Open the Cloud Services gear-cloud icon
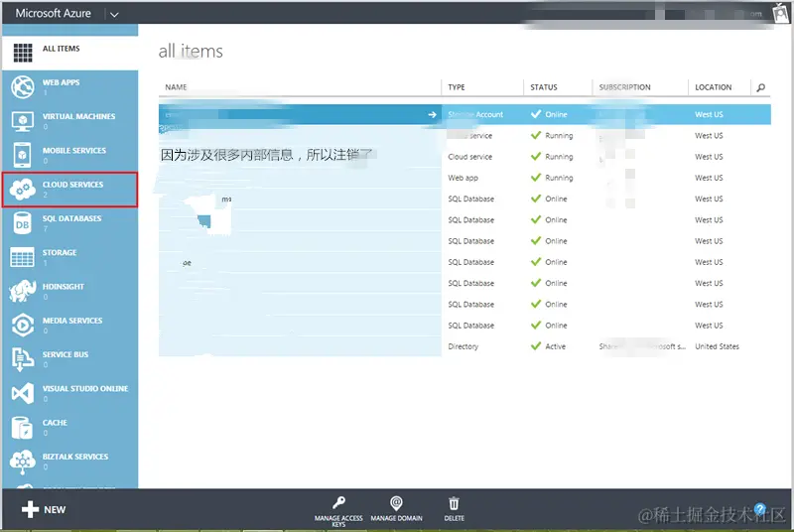Image resolution: width=794 pixels, height=532 pixels. coord(23,190)
